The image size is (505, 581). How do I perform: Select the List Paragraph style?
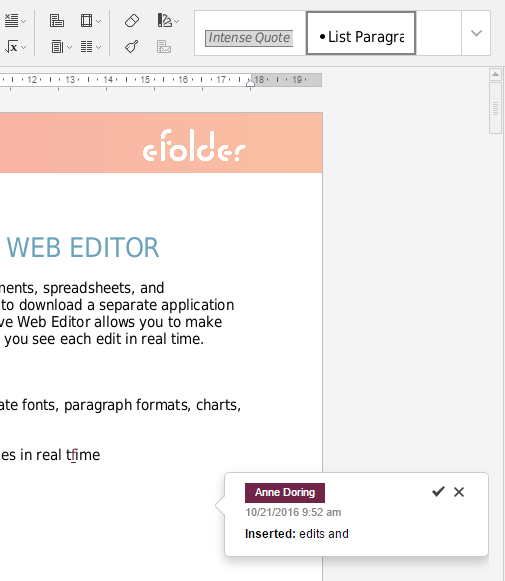361,33
